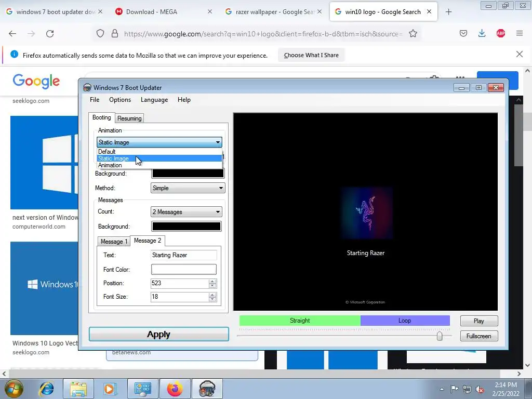Increase Position with up spinner arrow

(212, 281)
